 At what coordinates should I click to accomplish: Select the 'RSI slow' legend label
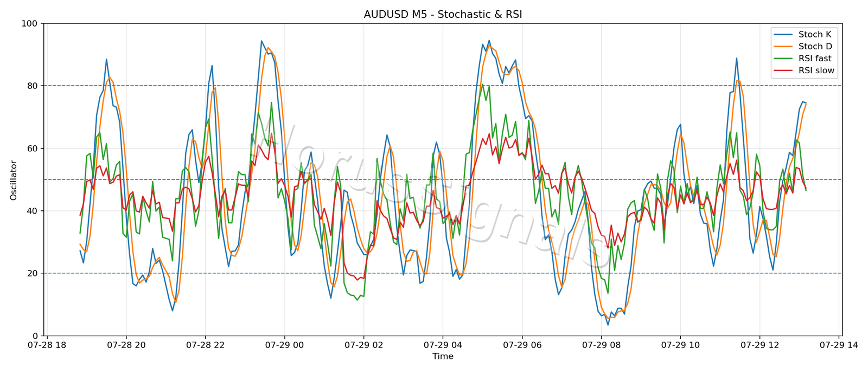[x=816, y=70]
